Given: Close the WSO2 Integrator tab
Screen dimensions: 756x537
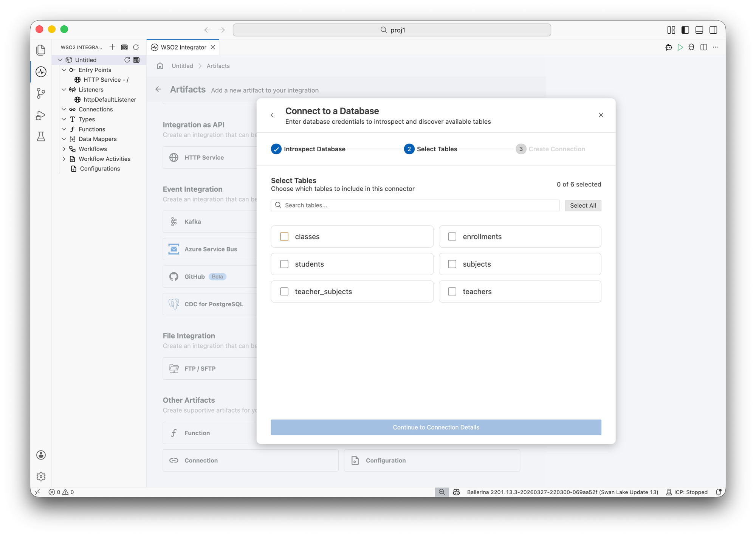Looking at the screenshot, I should tap(213, 47).
